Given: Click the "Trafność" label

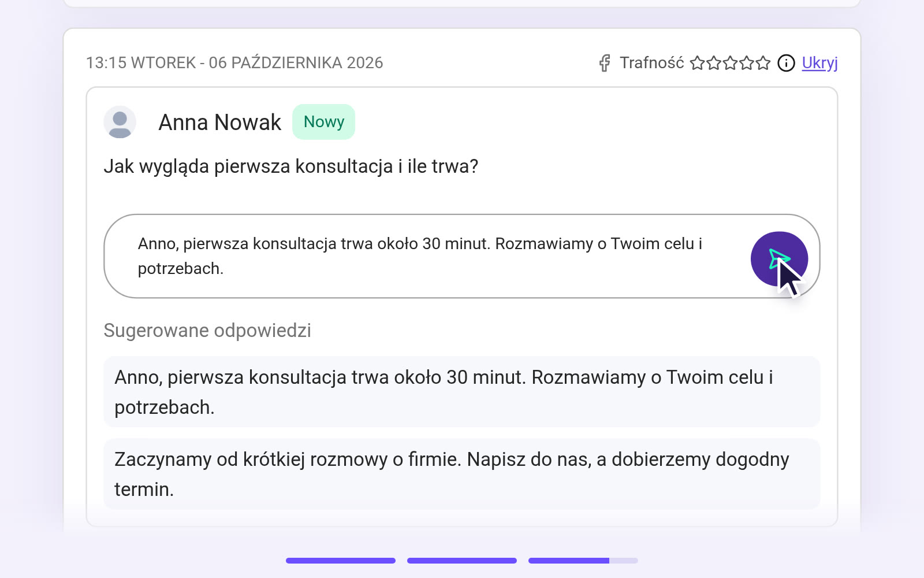Looking at the screenshot, I should pos(652,63).
